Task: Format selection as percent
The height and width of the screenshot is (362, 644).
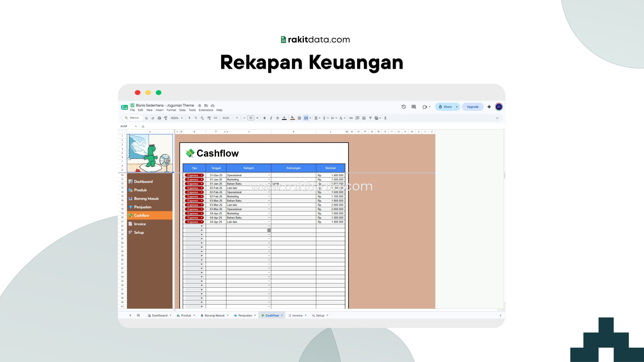Action: coord(196,118)
